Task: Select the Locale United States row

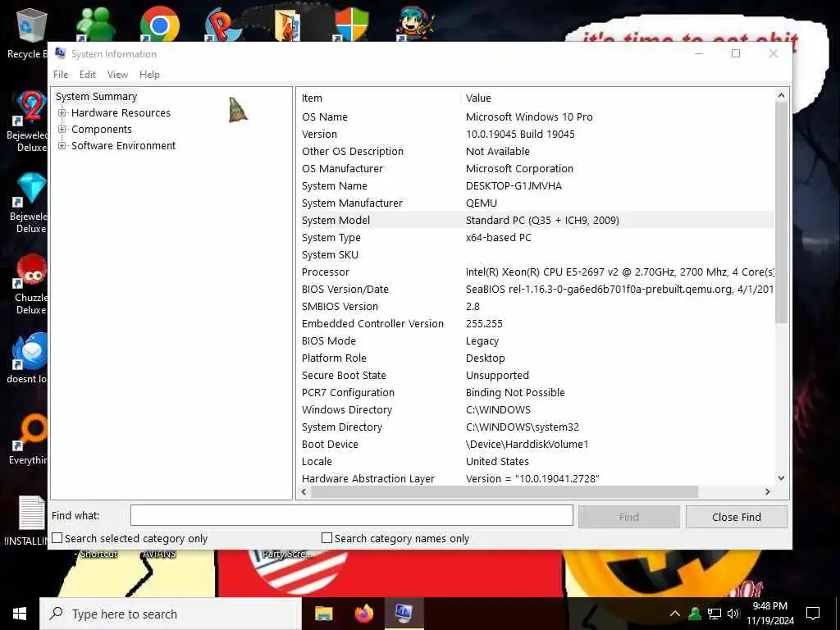Action: (x=536, y=461)
